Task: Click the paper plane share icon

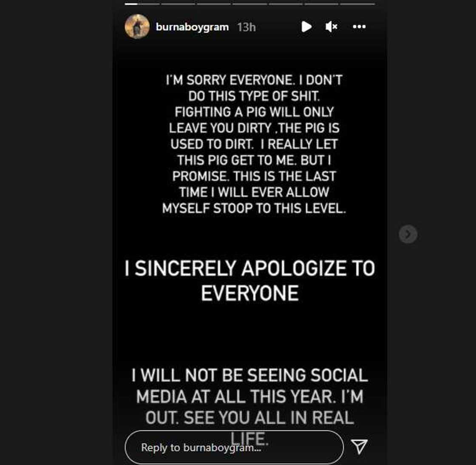Action: tap(359, 446)
